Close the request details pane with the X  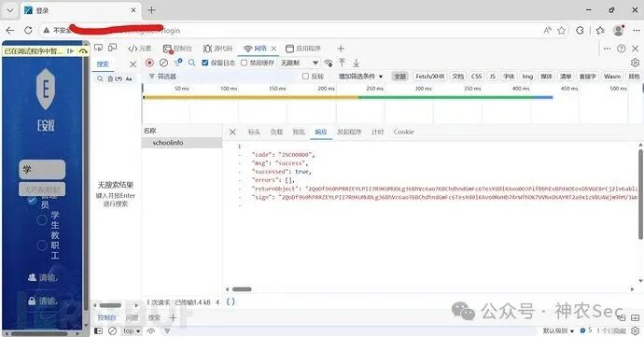click(232, 132)
